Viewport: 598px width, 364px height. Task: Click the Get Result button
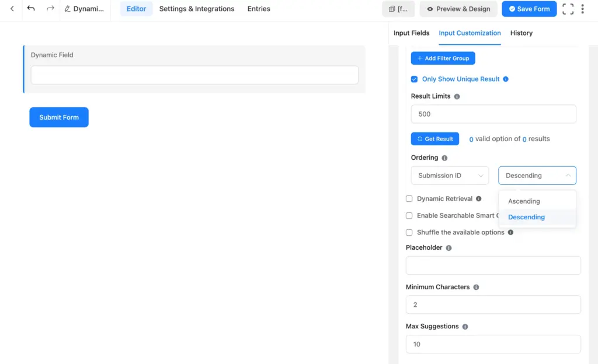(434, 139)
